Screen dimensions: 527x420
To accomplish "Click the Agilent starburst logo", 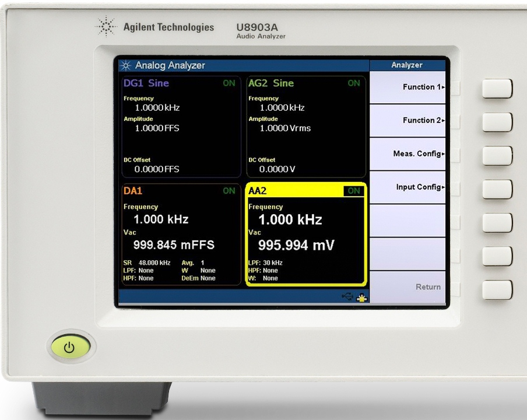I will click(106, 27).
